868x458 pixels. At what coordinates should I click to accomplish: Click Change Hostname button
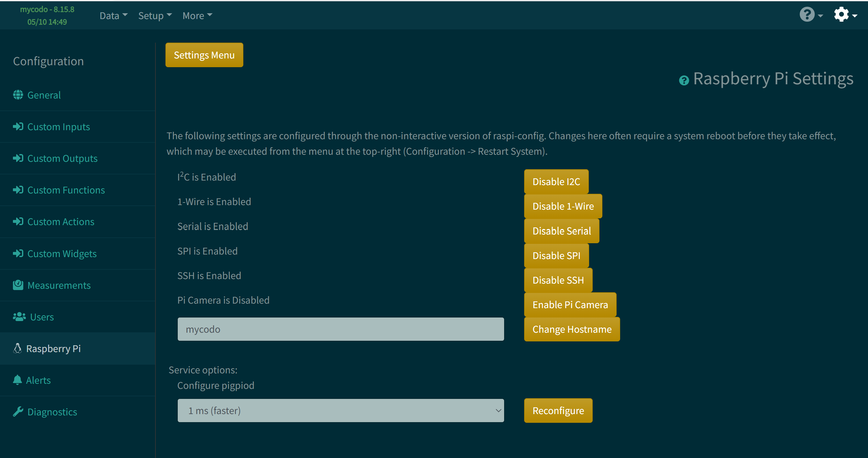tap(572, 329)
